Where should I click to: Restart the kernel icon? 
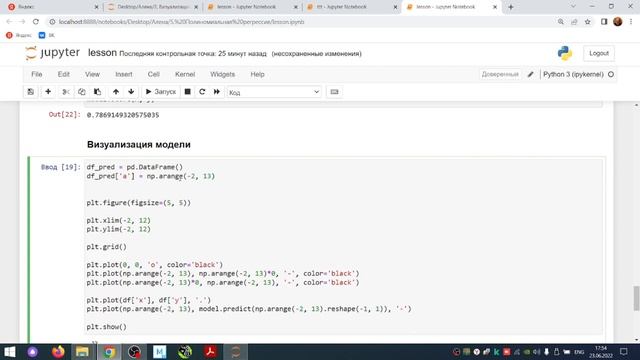click(x=202, y=92)
